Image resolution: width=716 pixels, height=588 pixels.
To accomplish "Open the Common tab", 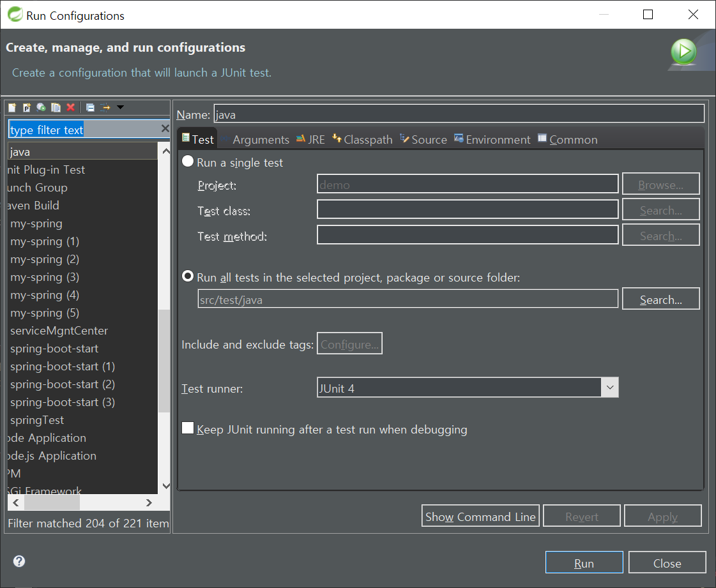I will pos(568,139).
